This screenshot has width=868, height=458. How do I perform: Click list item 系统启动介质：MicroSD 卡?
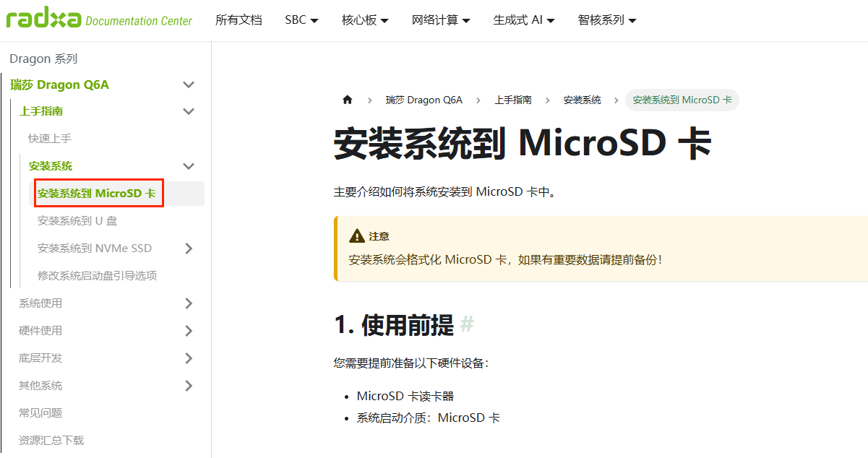429,418
